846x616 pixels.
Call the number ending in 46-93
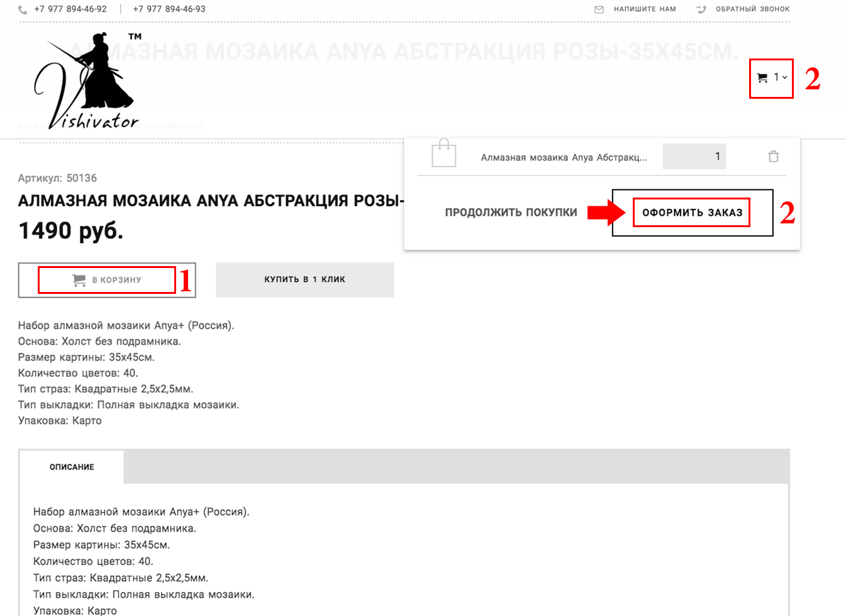tap(169, 9)
